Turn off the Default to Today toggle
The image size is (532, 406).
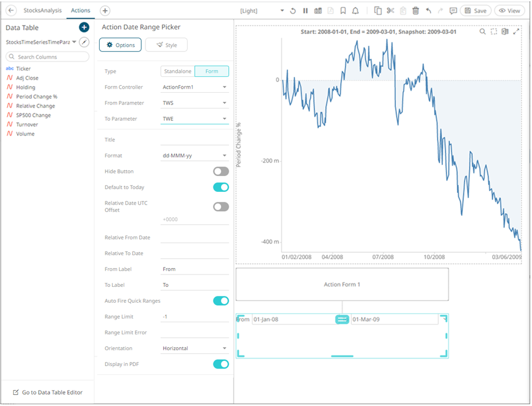coord(221,187)
